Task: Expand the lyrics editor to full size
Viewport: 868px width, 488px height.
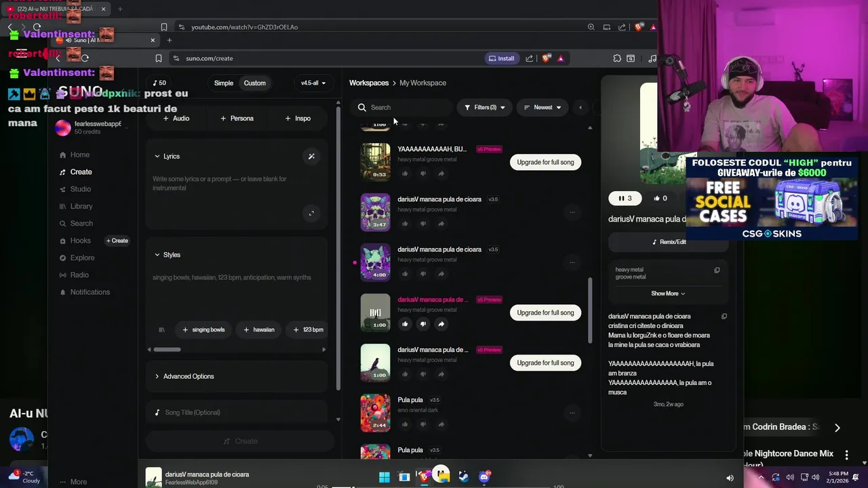Action: tap(311, 213)
